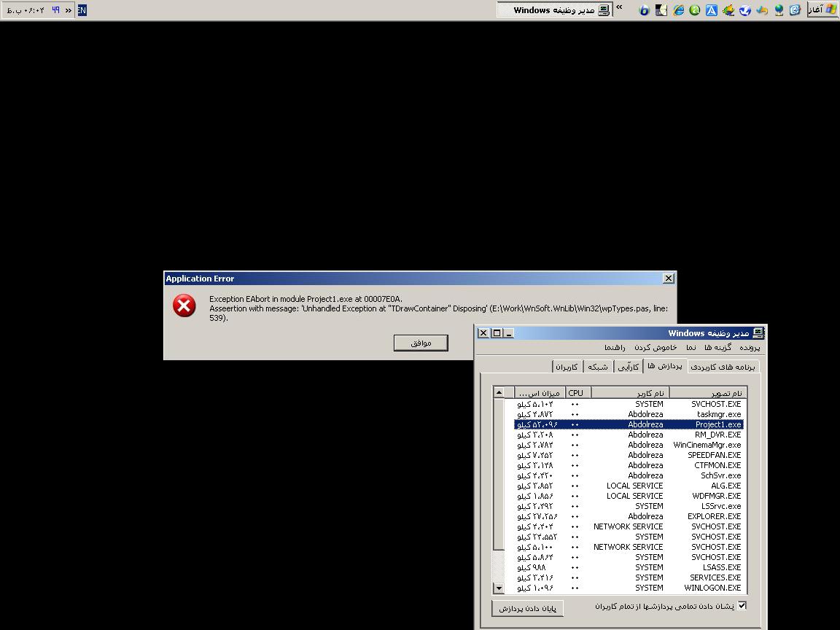
Task: Click the EN language indicator in the tray
Action: pyautogui.click(x=81, y=10)
